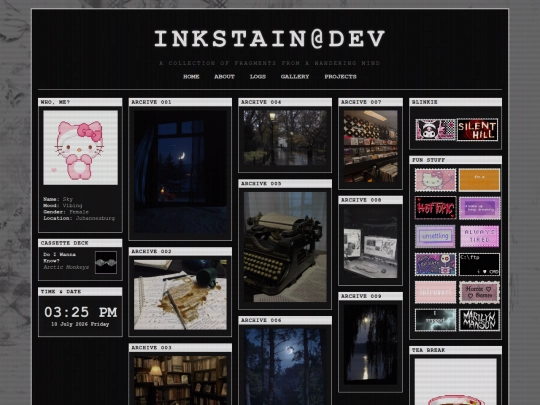The height and width of the screenshot is (405, 540).
Task: Click the 'Arctic Monkeys' artist name
Action: click(x=66, y=267)
